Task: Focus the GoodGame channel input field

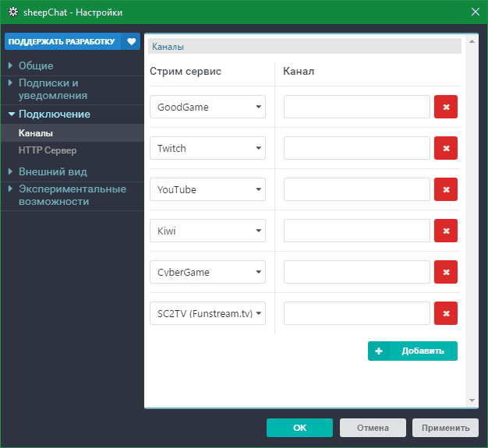Action: click(357, 107)
